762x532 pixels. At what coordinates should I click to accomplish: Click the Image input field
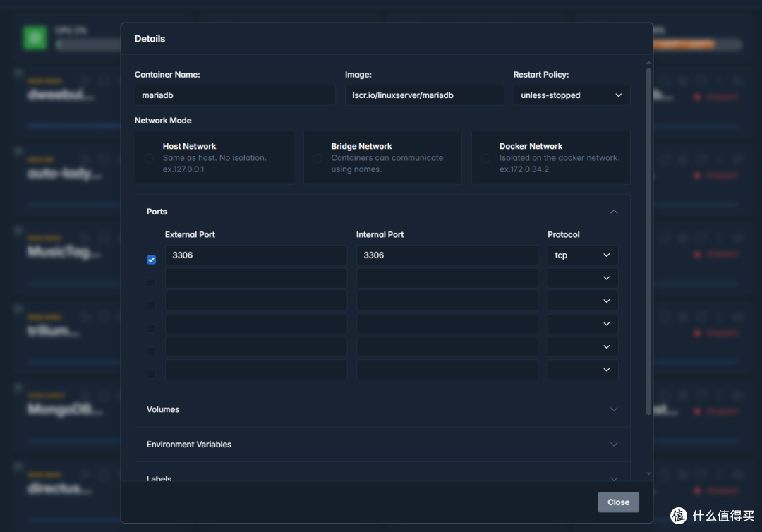click(424, 95)
